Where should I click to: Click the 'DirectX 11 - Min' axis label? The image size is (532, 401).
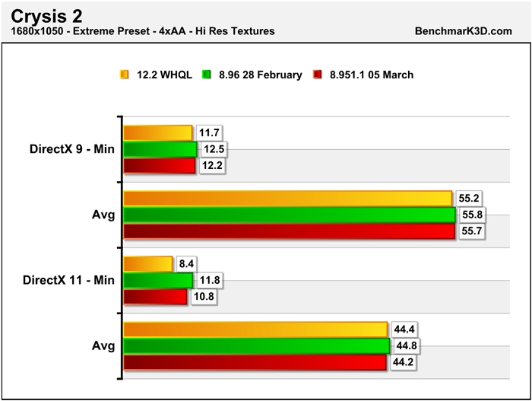[x=68, y=280]
